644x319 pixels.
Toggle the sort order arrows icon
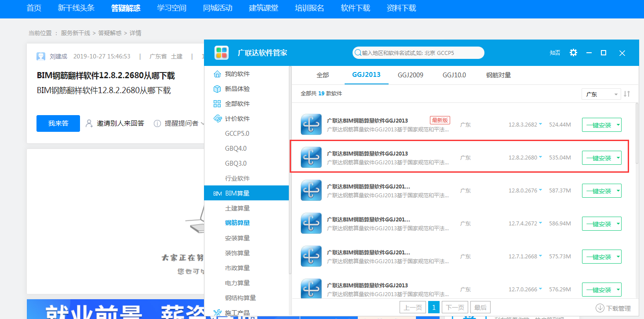pos(627,94)
